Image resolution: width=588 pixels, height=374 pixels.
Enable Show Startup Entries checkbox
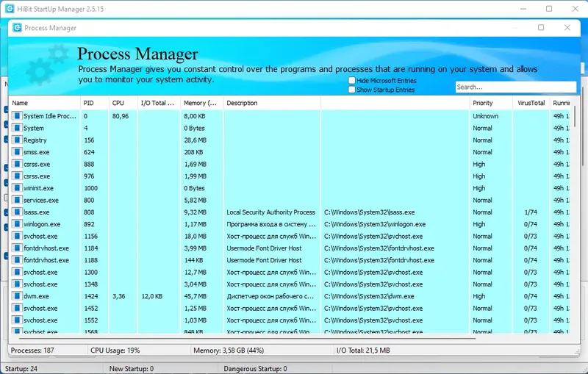352,90
